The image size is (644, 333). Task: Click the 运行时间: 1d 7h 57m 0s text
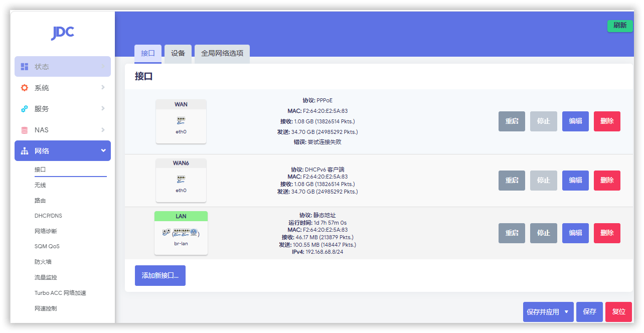pyautogui.click(x=317, y=223)
